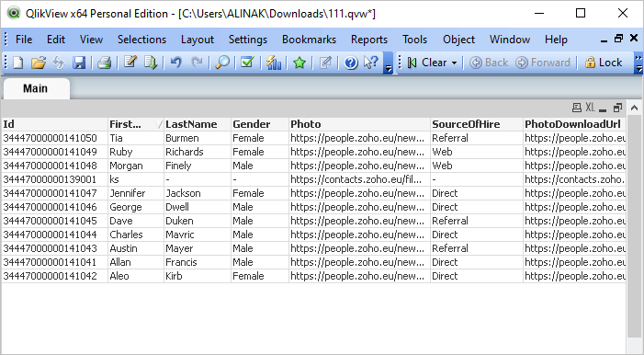Click the PhotoDownloadUrl column header

pyautogui.click(x=574, y=124)
